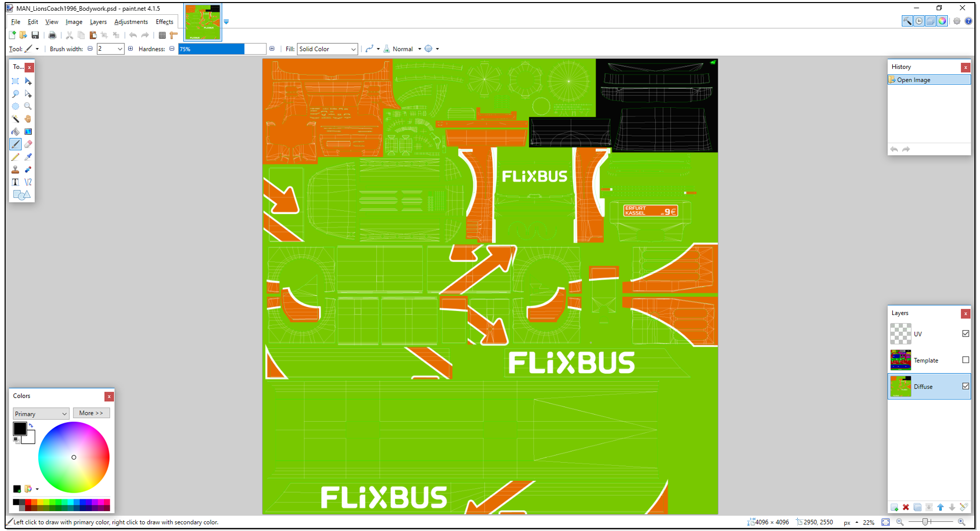The image size is (980, 531).
Task: Save the image with the floppy disk icon
Action: pos(35,35)
